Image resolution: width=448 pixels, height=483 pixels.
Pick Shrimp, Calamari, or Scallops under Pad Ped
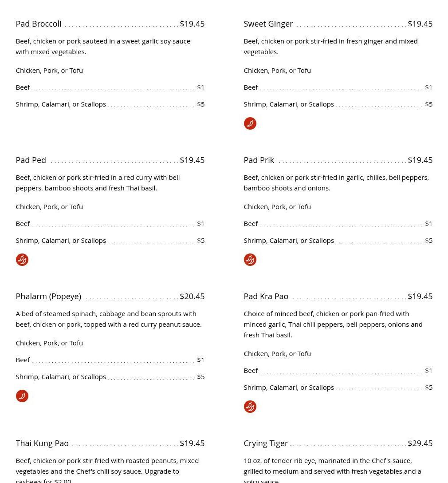coord(61,241)
